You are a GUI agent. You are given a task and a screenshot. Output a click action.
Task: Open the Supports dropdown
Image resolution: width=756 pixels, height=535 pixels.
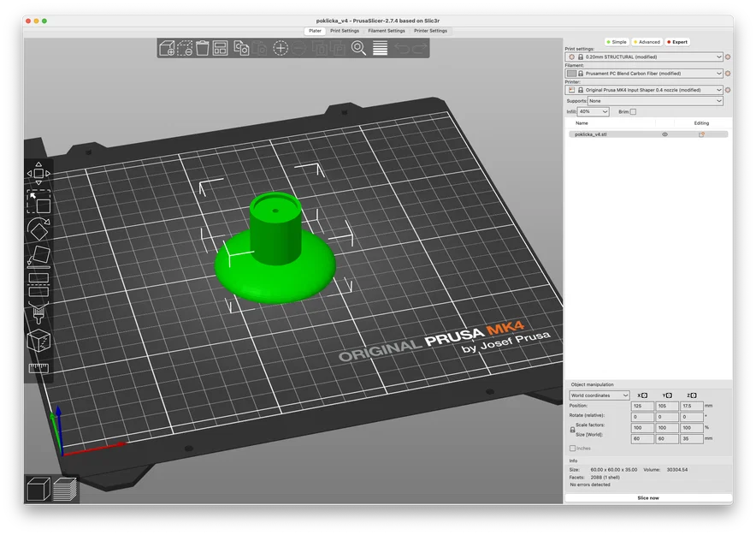655,101
